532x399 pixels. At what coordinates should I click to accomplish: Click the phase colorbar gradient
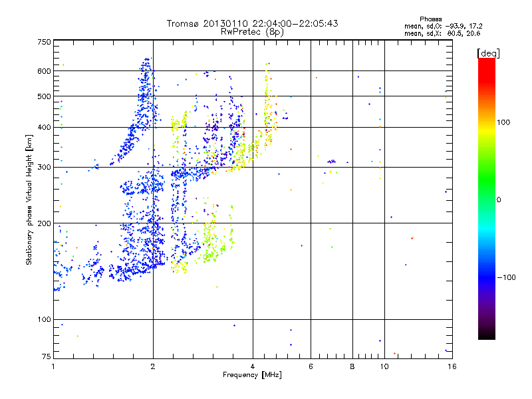(x=487, y=198)
